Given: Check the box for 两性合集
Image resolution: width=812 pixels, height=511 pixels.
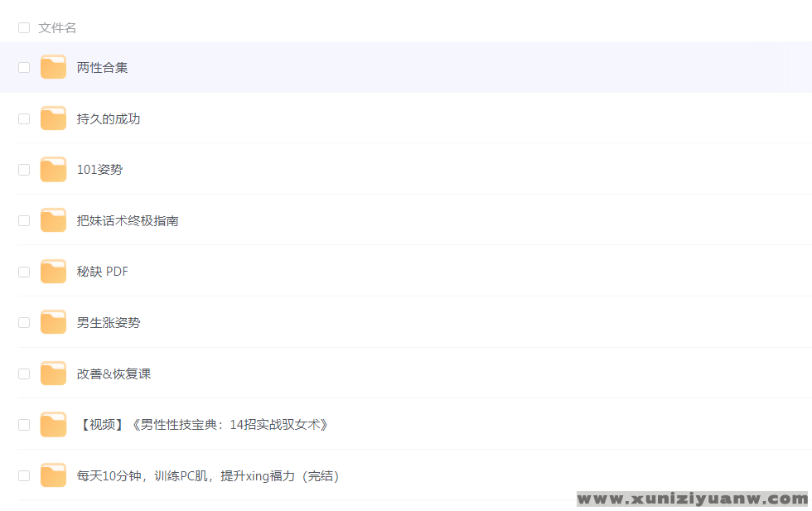Looking at the screenshot, I should pyautogui.click(x=24, y=67).
